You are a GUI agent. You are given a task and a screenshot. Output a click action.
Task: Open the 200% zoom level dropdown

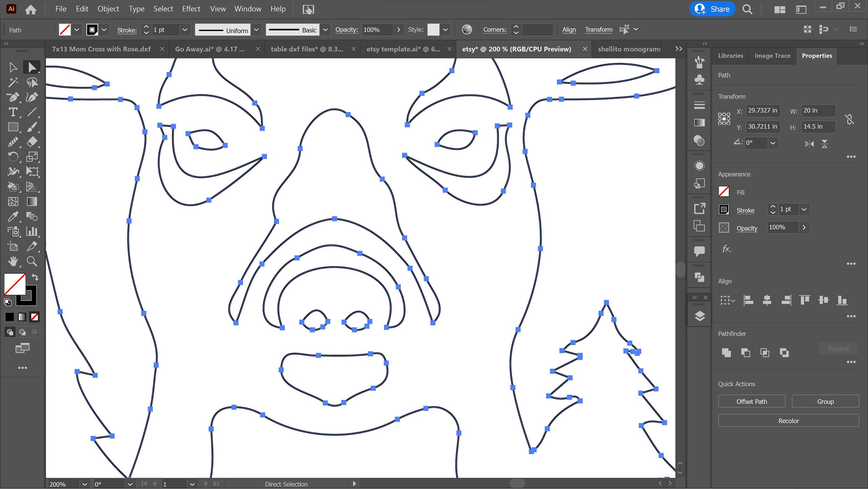[x=84, y=484]
